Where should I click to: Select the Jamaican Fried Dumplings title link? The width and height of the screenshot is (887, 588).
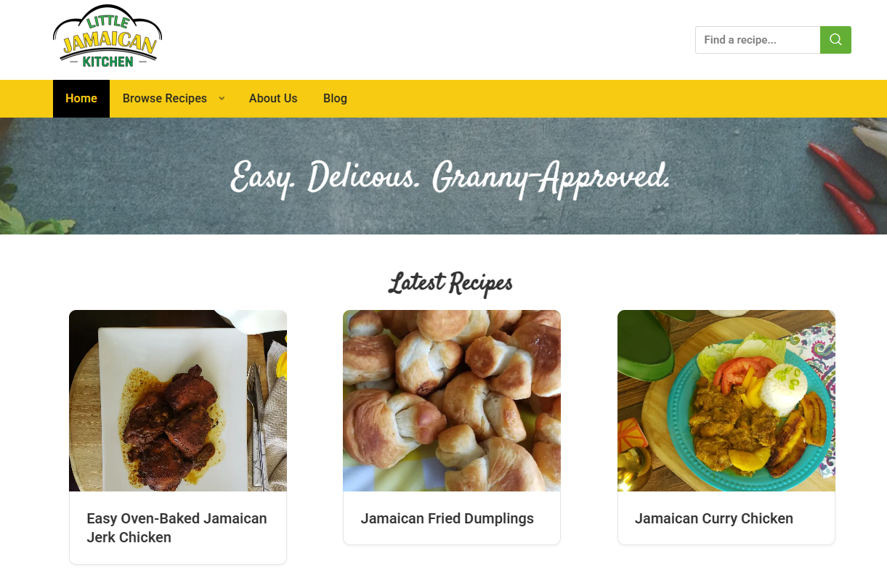pos(447,518)
